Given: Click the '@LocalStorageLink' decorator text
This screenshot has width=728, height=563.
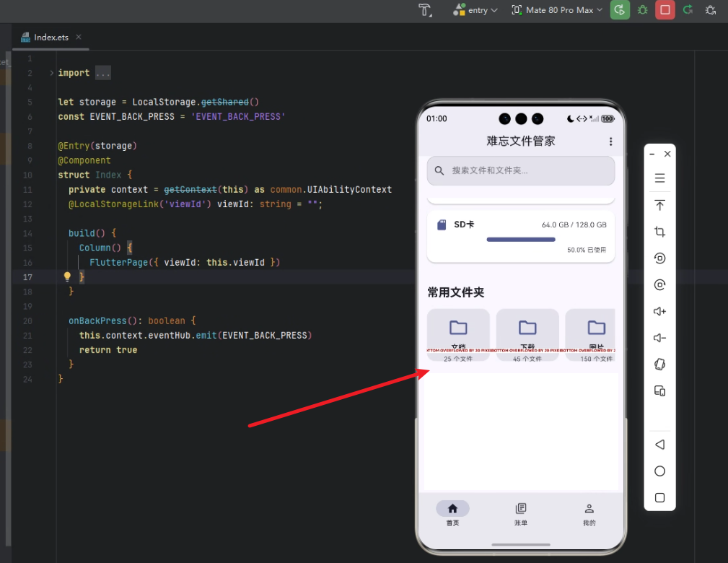Looking at the screenshot, I should click(x=114, y=204).
